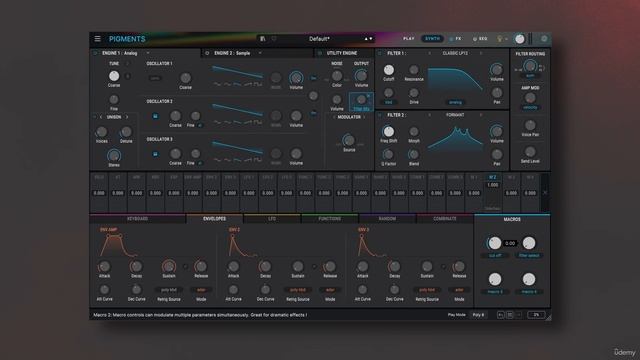Select next Filter 2 type arrow
Viewport: 640px width, 360px height.
[x=481, y=115]
